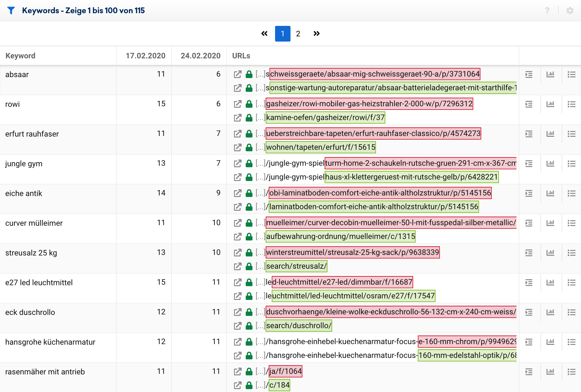Click indented list icon for curver mülleimer

coord(529,223)
